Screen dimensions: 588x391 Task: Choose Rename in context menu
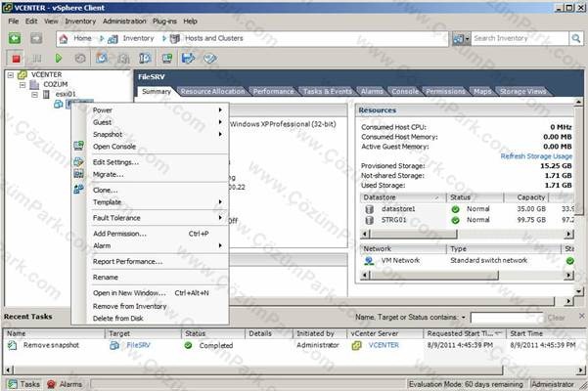click(x=106, y=278)
